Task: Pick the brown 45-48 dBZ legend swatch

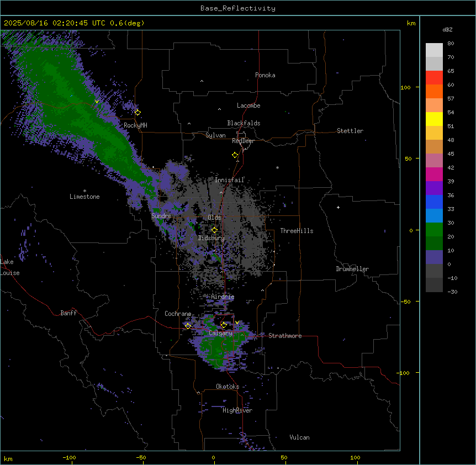Action: point(434,146)
